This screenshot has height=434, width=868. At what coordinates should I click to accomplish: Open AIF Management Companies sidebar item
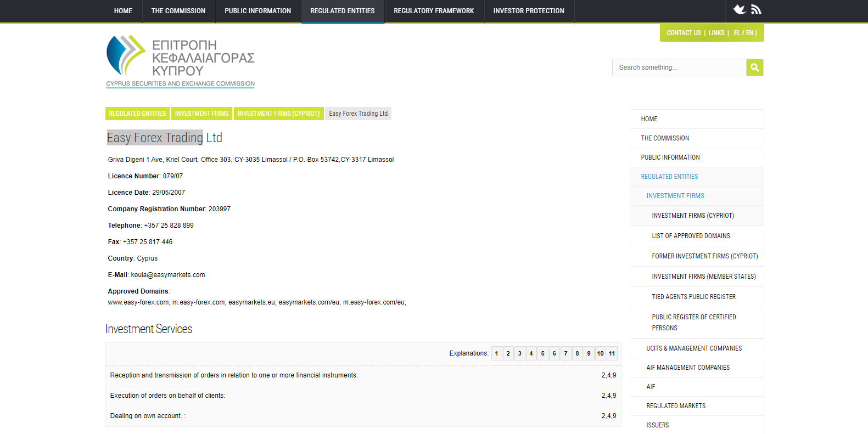(x=697, y=368)
